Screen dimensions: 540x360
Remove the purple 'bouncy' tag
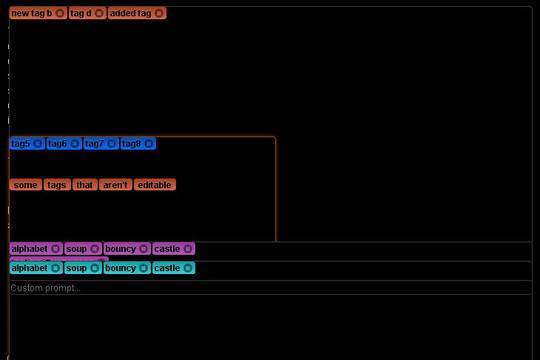click(x=143, y=249)
